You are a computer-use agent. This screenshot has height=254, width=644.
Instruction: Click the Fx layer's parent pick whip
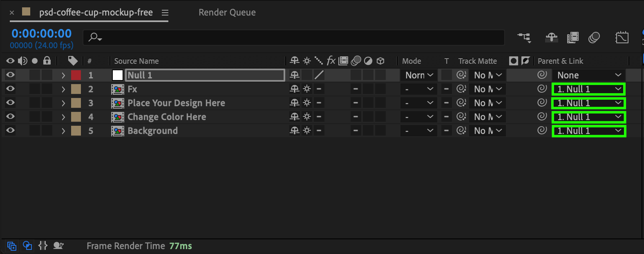click(542, 89)
